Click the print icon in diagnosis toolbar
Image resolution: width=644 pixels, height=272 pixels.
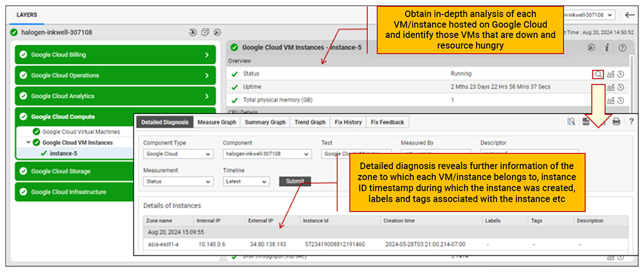point(616,122)
